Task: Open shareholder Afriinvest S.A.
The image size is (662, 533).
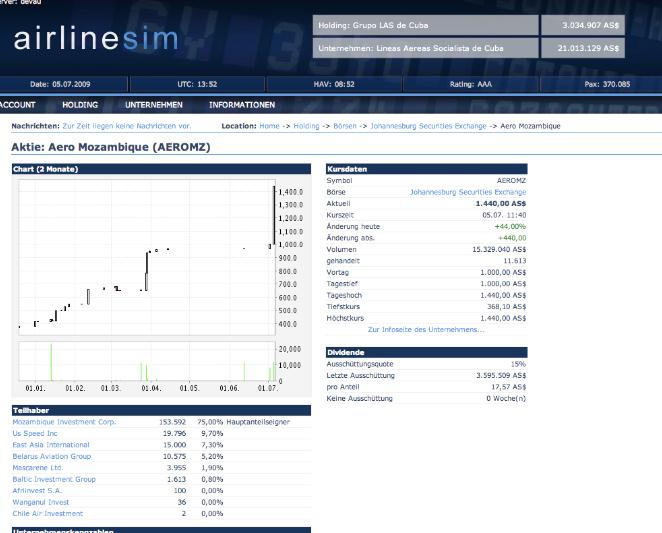Action: (37, 490)
